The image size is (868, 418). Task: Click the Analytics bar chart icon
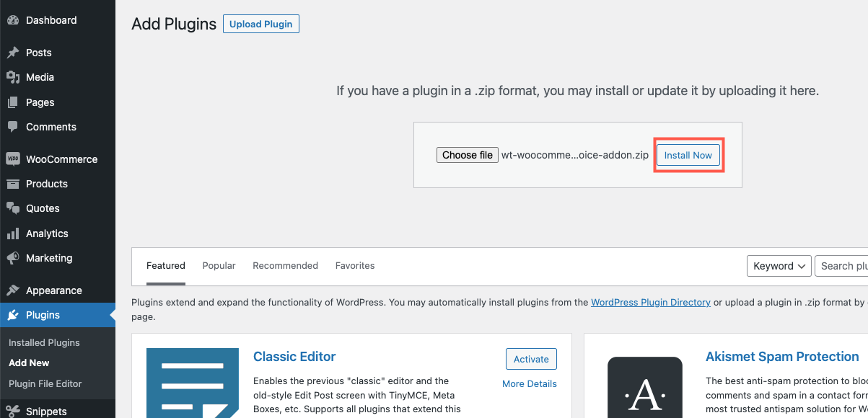(x=13, y=234)
